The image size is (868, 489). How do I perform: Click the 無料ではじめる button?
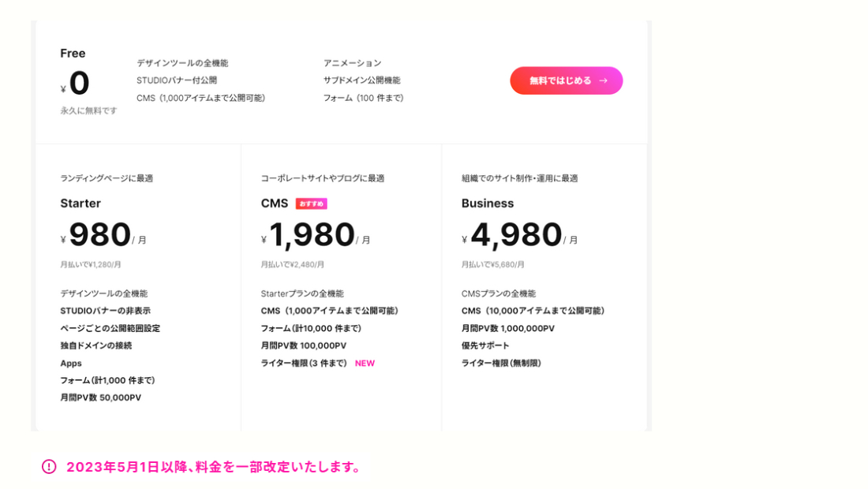point(566,80)
